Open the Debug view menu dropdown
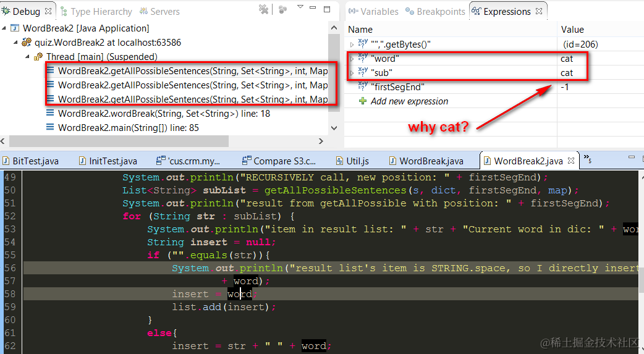 (x=300, y=7)
